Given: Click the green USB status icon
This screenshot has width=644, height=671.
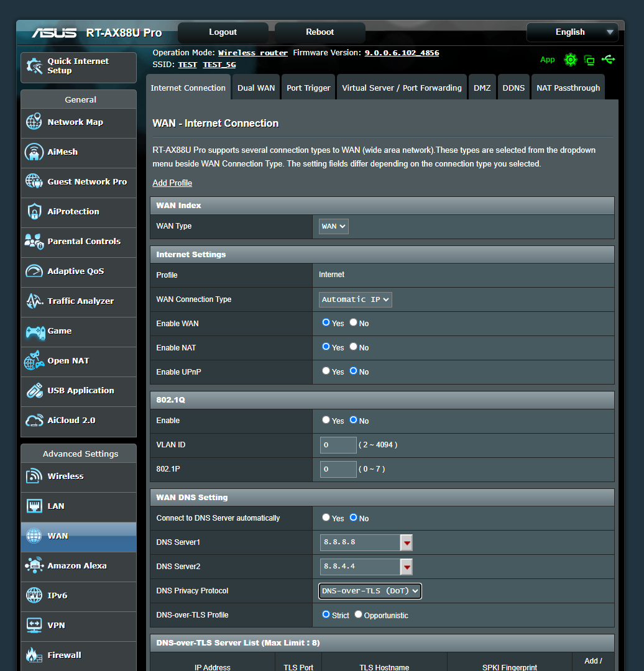Looking at the screenshot, I should [x=609, y=60].
